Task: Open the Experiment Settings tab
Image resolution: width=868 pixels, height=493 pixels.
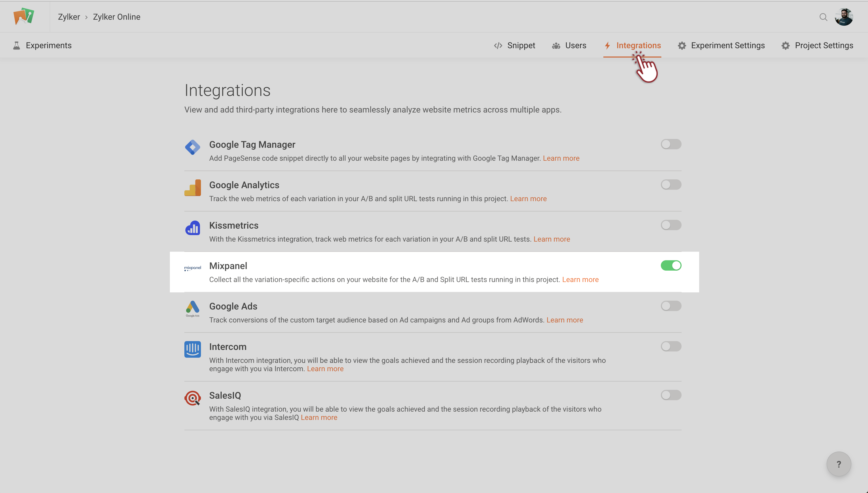Action: tap(721, 45)
